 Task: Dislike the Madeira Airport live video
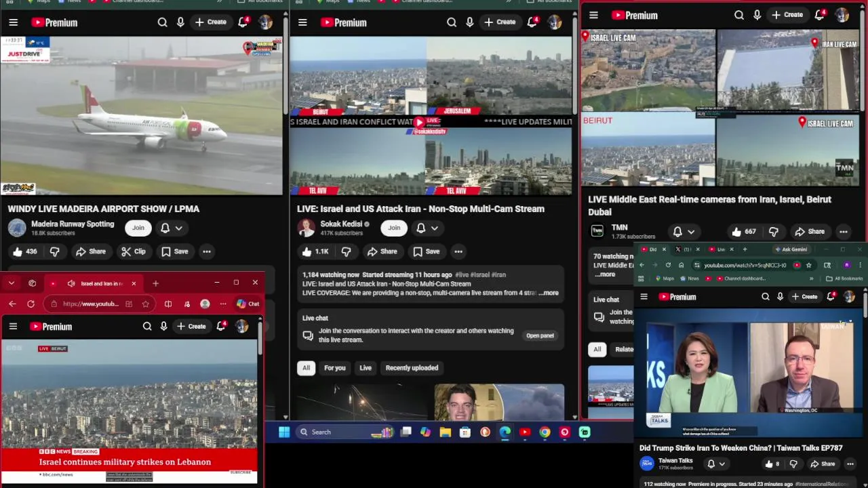click(55, 251)
